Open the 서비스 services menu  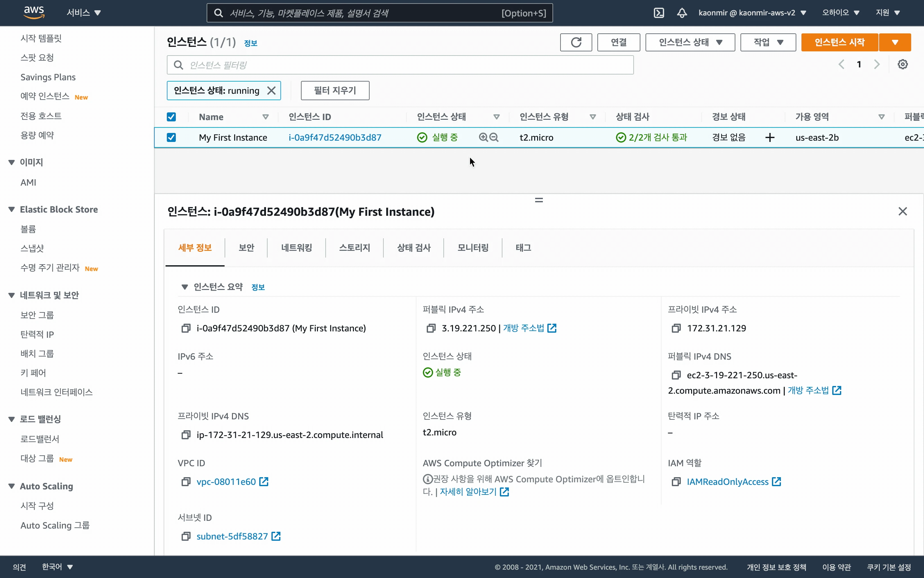pyautogui.click(x=84, y=13)
